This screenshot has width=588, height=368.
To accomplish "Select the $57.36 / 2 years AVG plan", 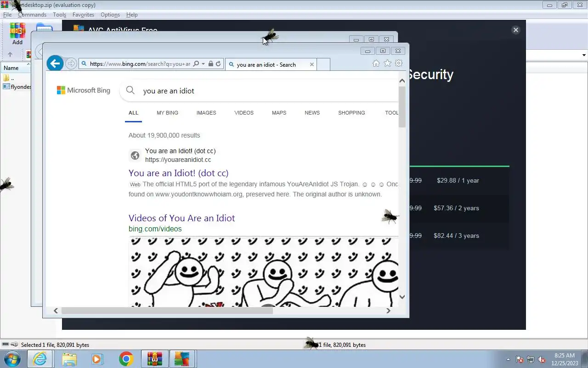I will pos(456,208).
